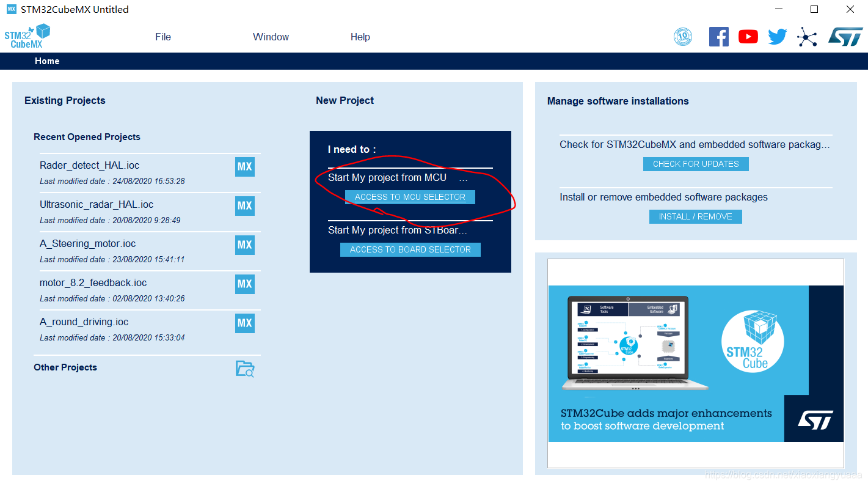Open recent project A_round_driving.ioc
The width and height of the screenshot is (868, 486).
coord(84,322)
